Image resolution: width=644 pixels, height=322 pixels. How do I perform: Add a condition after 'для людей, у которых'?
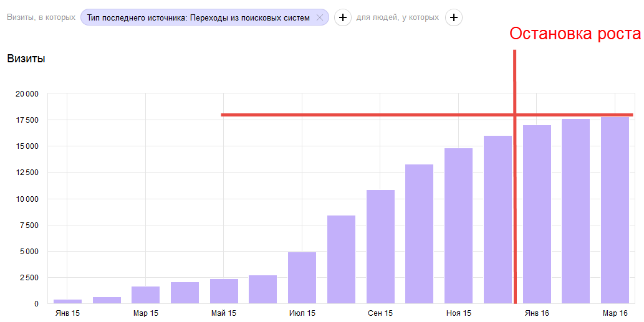[454, 18]
